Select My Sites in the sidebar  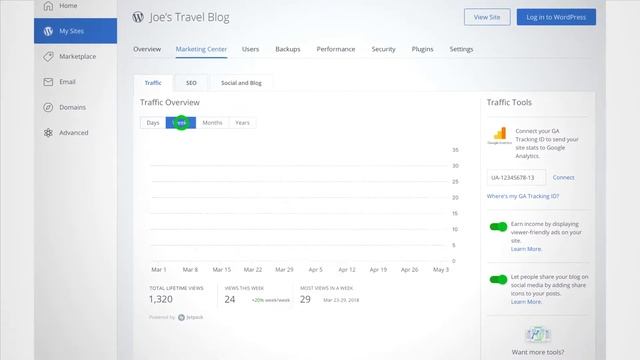click(x=76, y=31)
